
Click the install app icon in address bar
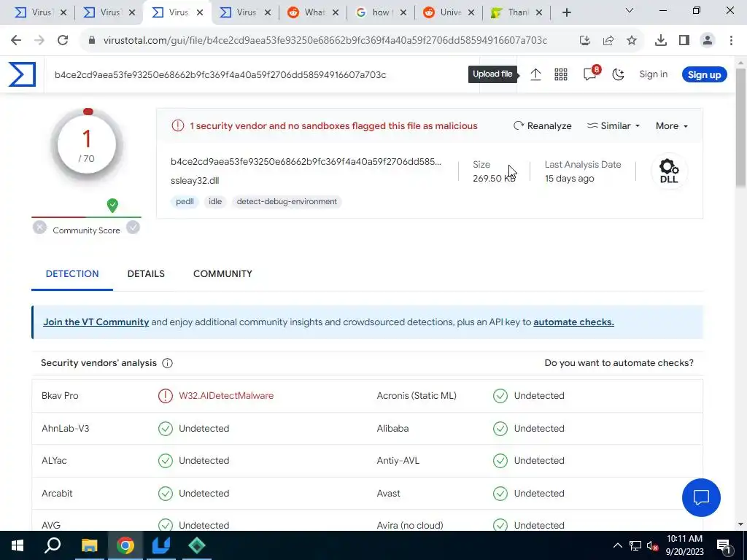pos(585,41)
